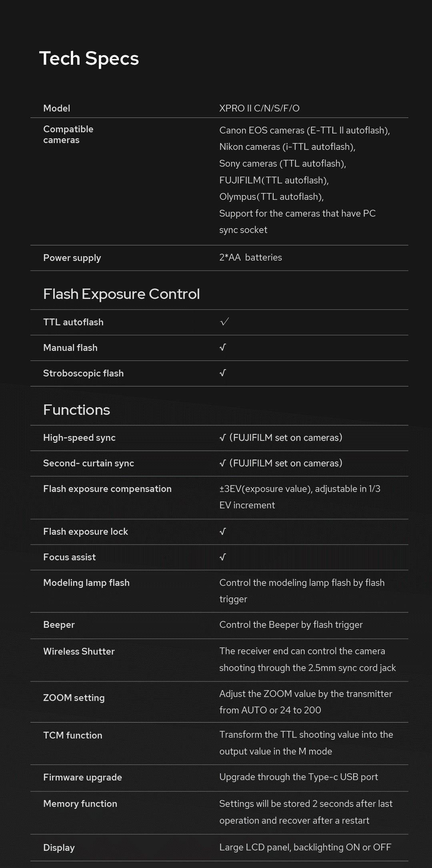This screenshot has width=432, height=868.
Task: Click the Tech Specs heading
Action: coord(89,58)
